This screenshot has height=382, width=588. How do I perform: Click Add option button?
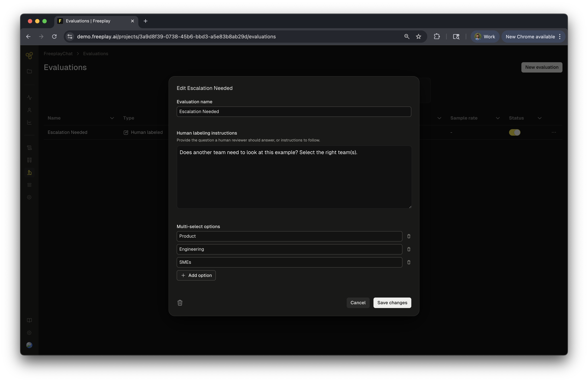tap(196, 275)
